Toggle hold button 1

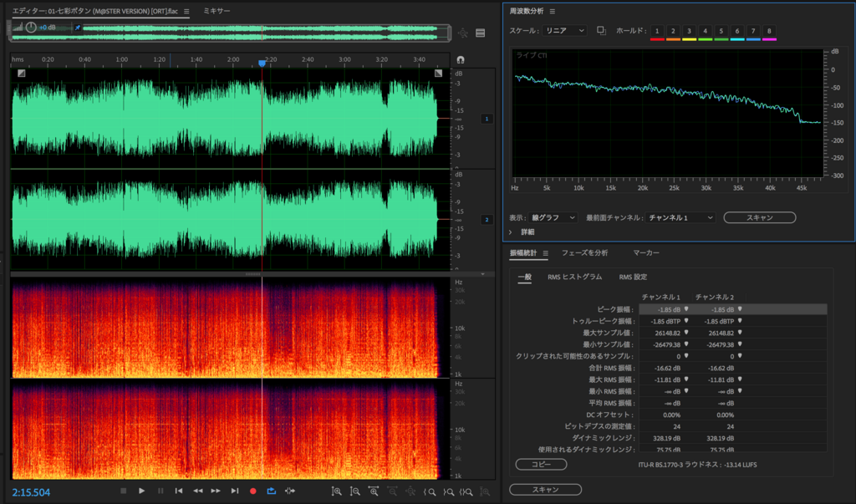(657, 31)
